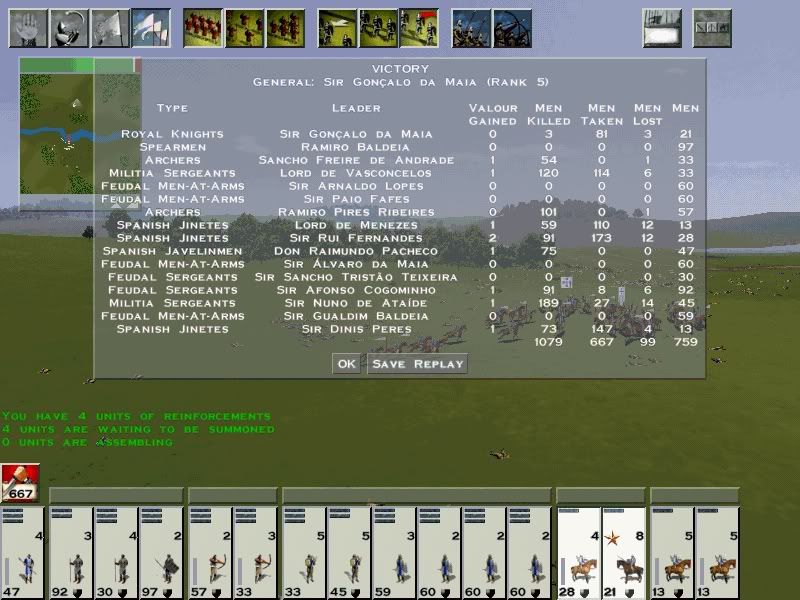Click the total men lost value 99
800x600 pixels.
tap(647, 342)
